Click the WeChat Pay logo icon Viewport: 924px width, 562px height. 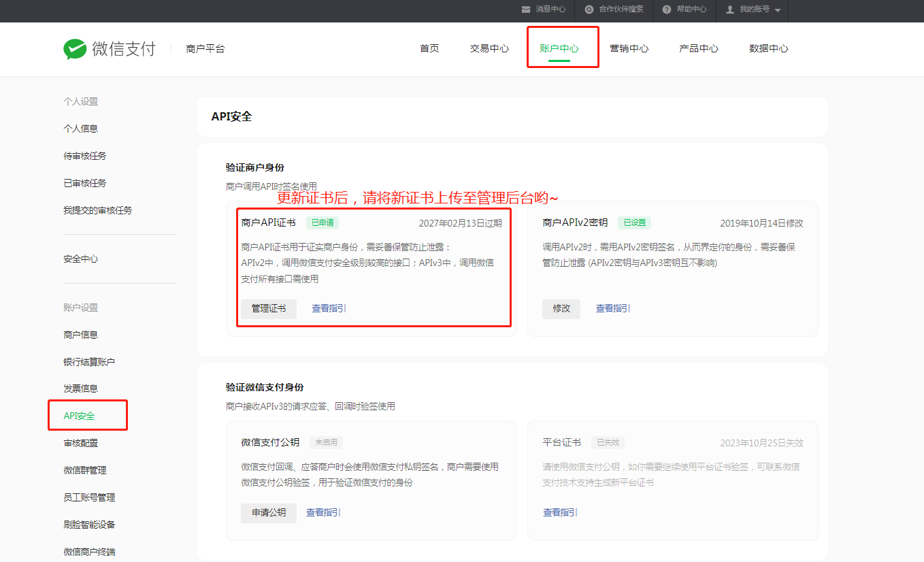click(x=75, y=49)
